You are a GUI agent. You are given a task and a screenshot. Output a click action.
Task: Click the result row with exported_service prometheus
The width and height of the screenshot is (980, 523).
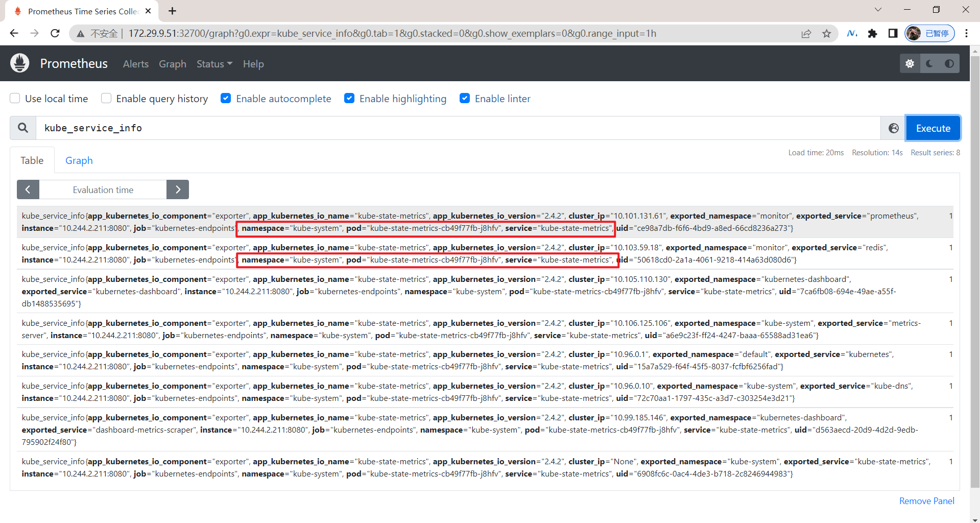[485, 222]
